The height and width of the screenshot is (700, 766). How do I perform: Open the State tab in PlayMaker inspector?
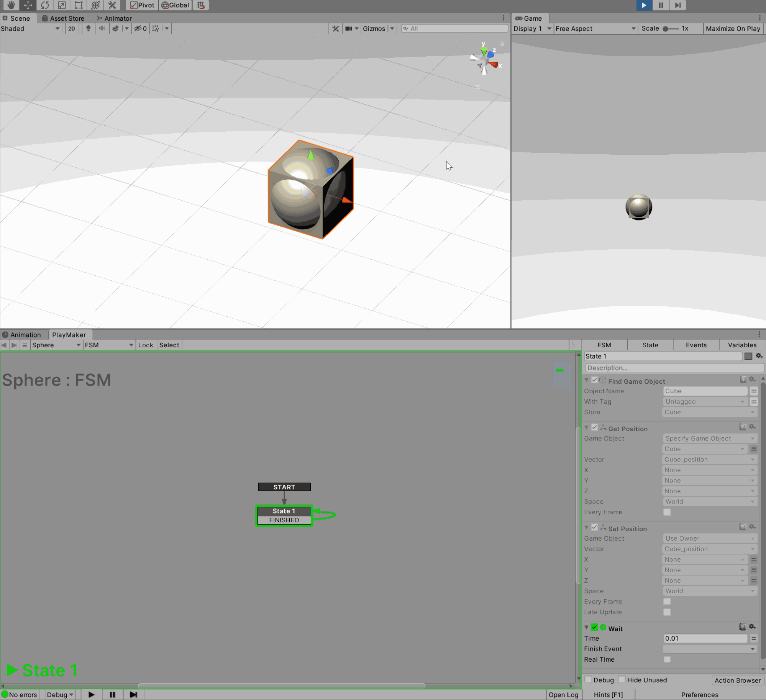pos(650,345)
